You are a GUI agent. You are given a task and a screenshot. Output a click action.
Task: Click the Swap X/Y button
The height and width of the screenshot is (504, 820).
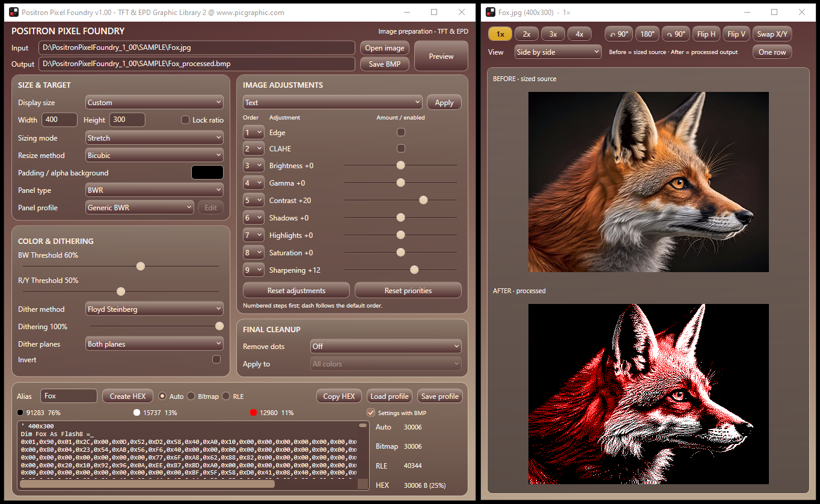tap(773, 34)
